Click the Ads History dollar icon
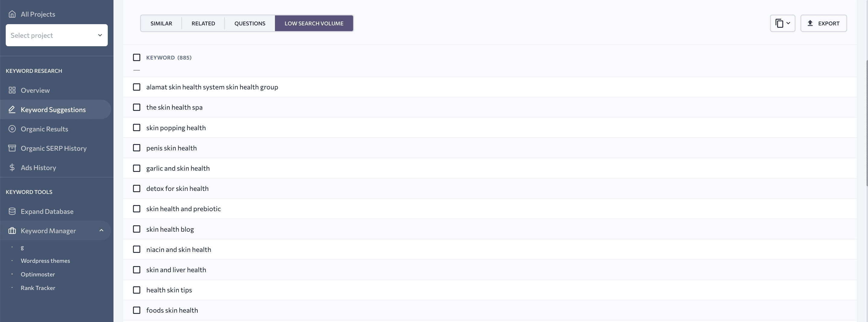Image resolution: width=868 pixels, height=322 pixels. coord(12,167)
